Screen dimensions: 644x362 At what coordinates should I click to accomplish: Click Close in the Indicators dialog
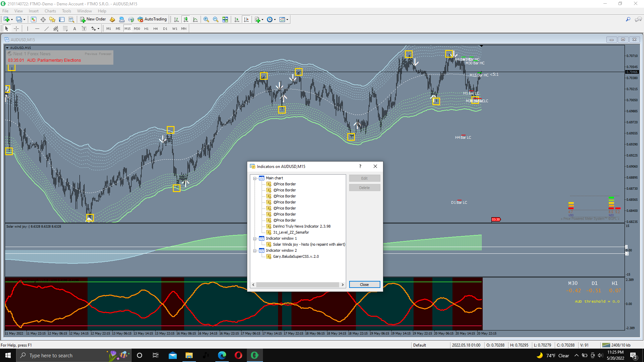(364, 285)
